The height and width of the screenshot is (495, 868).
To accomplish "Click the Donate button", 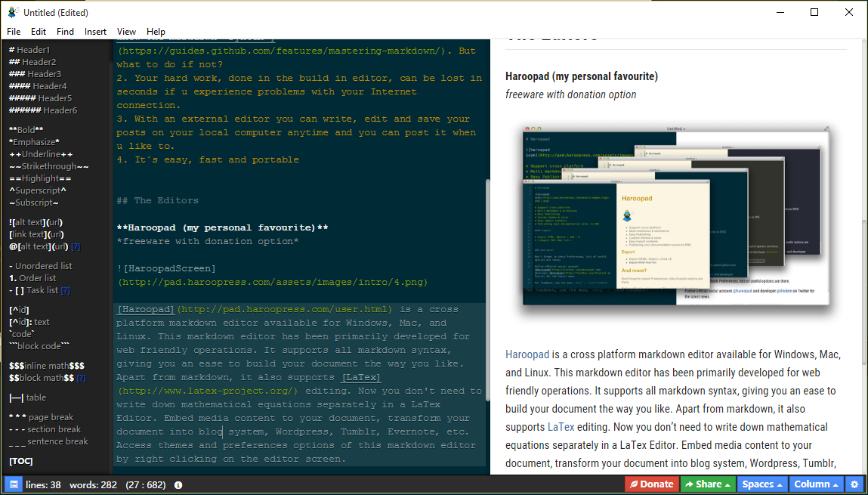I will click(x=651, y=484).
